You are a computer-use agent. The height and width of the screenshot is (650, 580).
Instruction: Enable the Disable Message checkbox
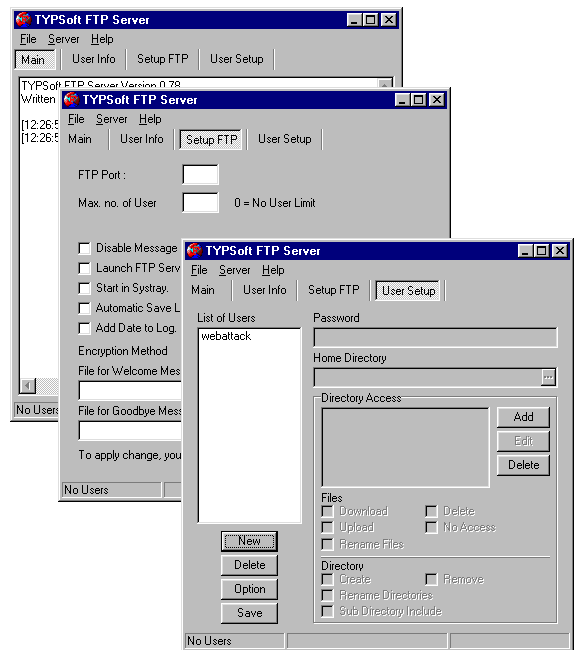click(x=84, y=248)
